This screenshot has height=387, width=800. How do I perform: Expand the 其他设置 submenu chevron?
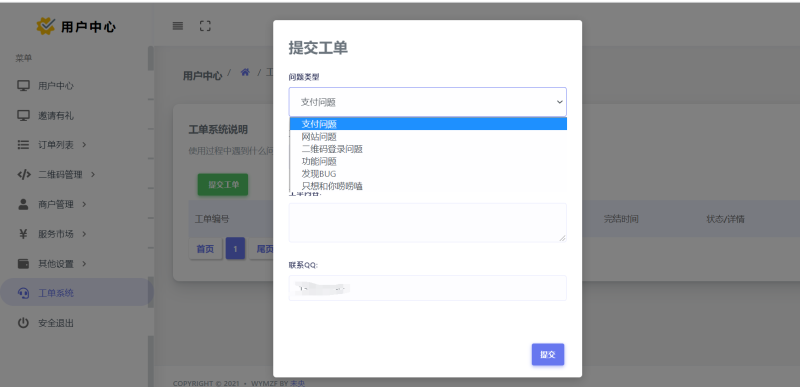(84, 264)
